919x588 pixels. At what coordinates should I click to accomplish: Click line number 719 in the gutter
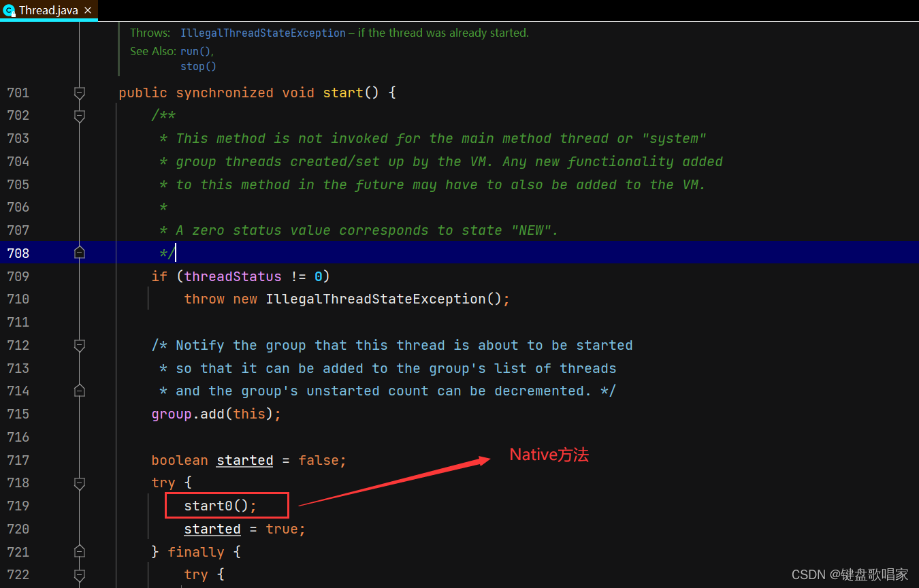coord(18,506)
